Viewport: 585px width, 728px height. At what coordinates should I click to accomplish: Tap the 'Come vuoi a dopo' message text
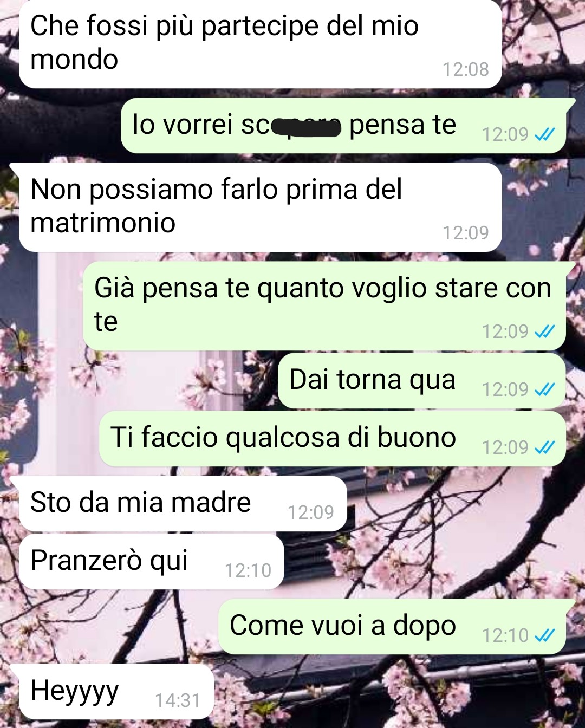click(x=342, y=626)
